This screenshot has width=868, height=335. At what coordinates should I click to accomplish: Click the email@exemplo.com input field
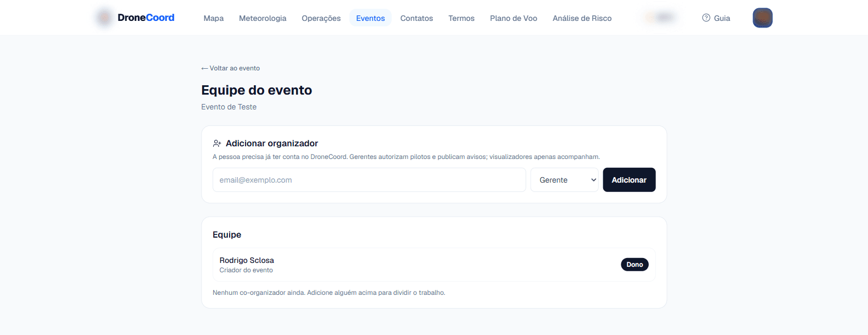[x=369, y=180]
